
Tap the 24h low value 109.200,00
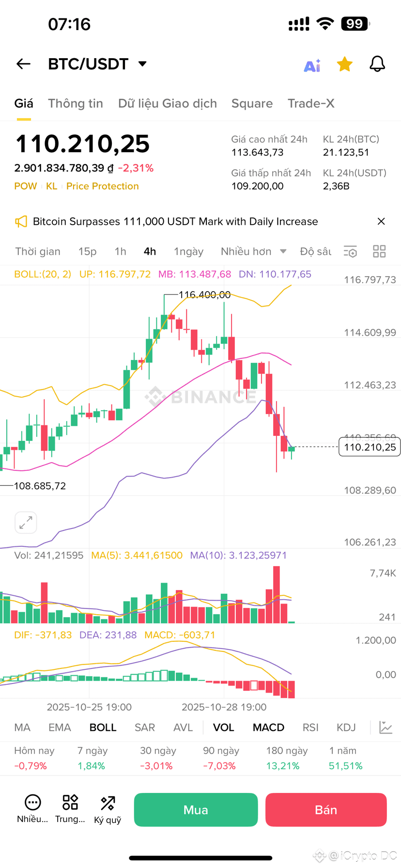[x=257, y=186]
